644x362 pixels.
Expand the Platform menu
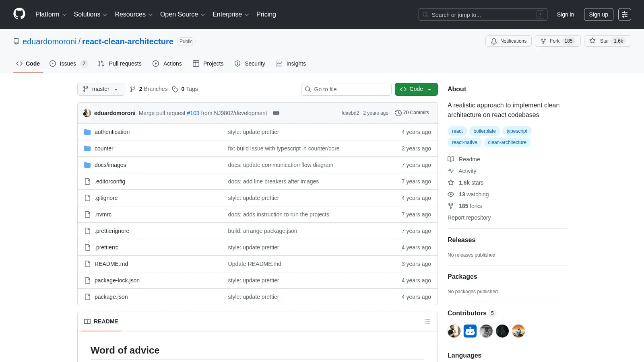click(x=51, y=14)
